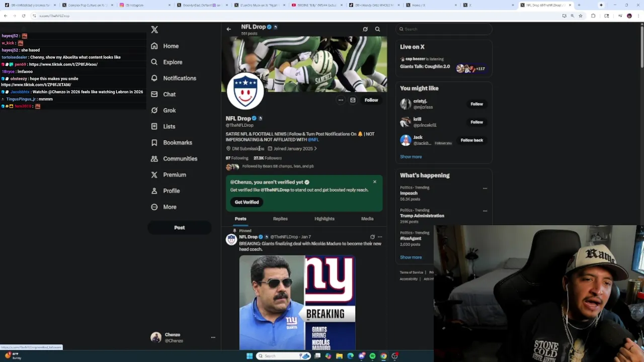The height and width of the screenshot is (362, 644).
Task: Click the X logo in the sidebar
Action: [154, 30]
